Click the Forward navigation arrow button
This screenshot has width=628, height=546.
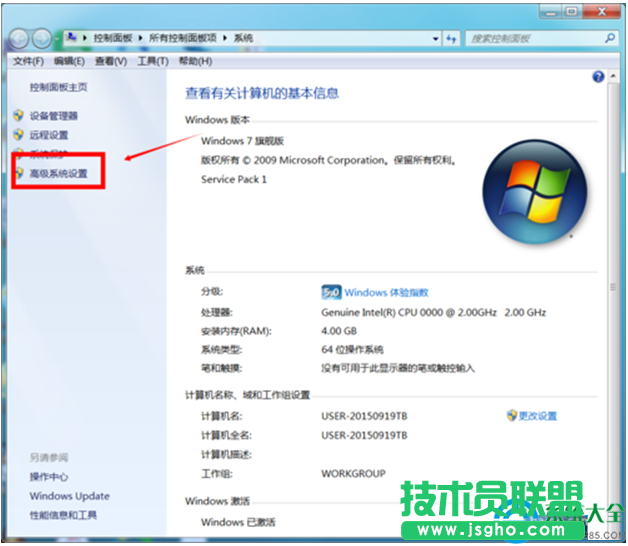(x=42, y=39)
